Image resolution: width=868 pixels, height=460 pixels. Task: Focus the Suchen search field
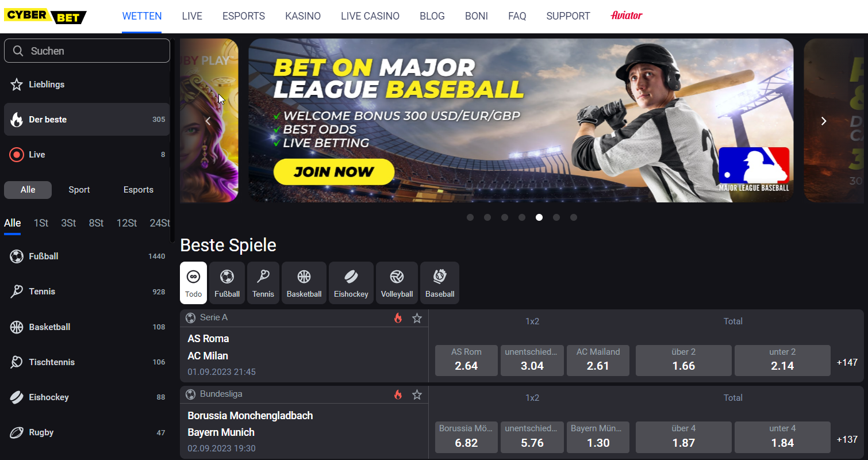[x=87, y=51]
